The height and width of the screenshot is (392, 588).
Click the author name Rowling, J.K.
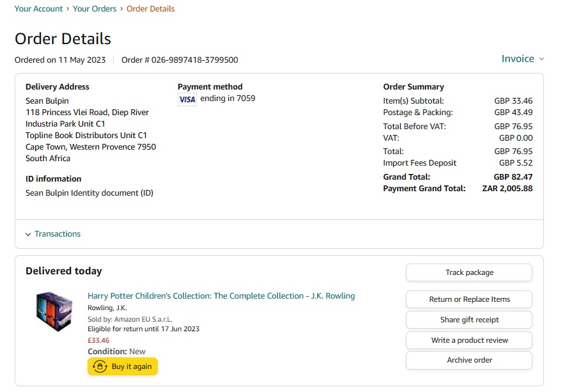pyautogui.click(x=107, y=308)
